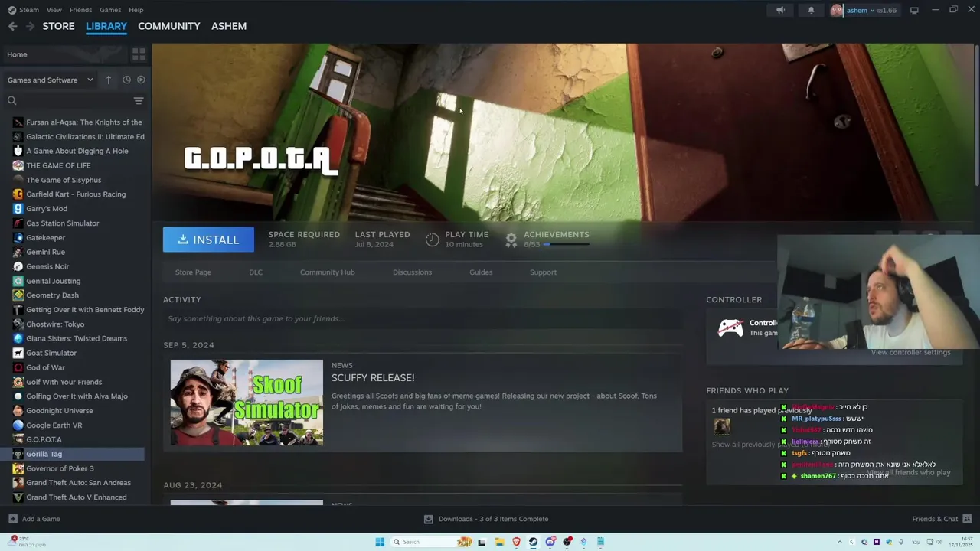Open Friends & Chat panel
This screenshot has height=551, width=980.
point(942,519)
